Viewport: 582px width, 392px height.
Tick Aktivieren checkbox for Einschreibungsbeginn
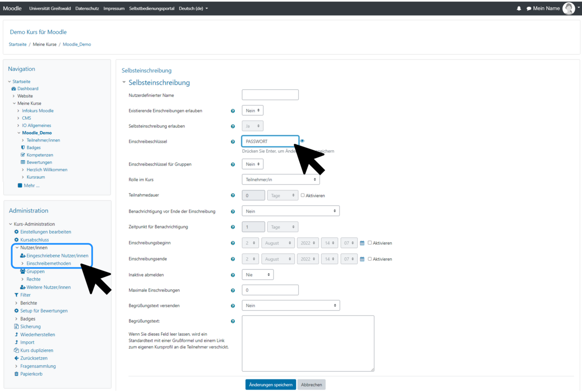point(370,243)
